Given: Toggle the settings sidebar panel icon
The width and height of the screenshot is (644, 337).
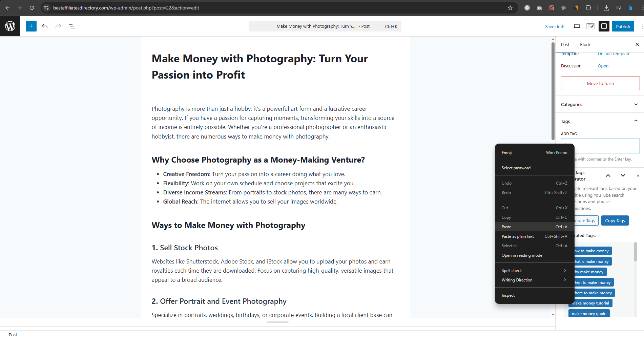Looking at the screenshot, I should pyautogui.click(x=604, y=26).
